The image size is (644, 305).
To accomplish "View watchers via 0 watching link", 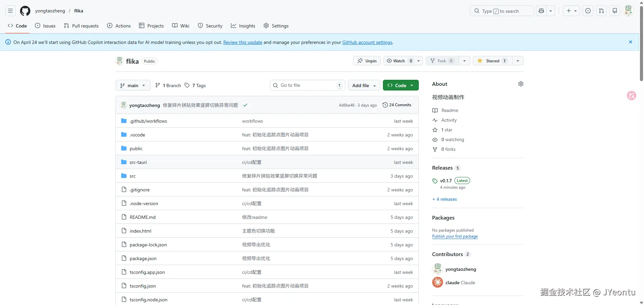I will (453, 139).
